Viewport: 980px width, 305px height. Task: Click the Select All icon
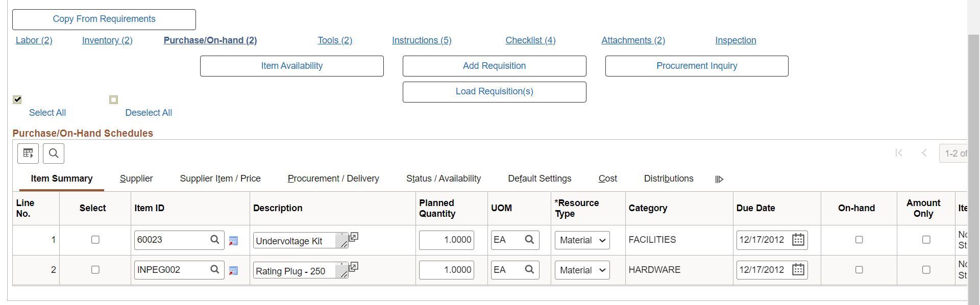pyautogui.click(x=17, y=99)
